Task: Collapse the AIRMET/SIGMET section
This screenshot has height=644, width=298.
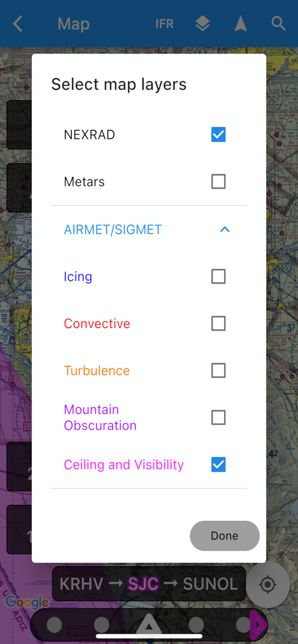Action: pos(224,230)
